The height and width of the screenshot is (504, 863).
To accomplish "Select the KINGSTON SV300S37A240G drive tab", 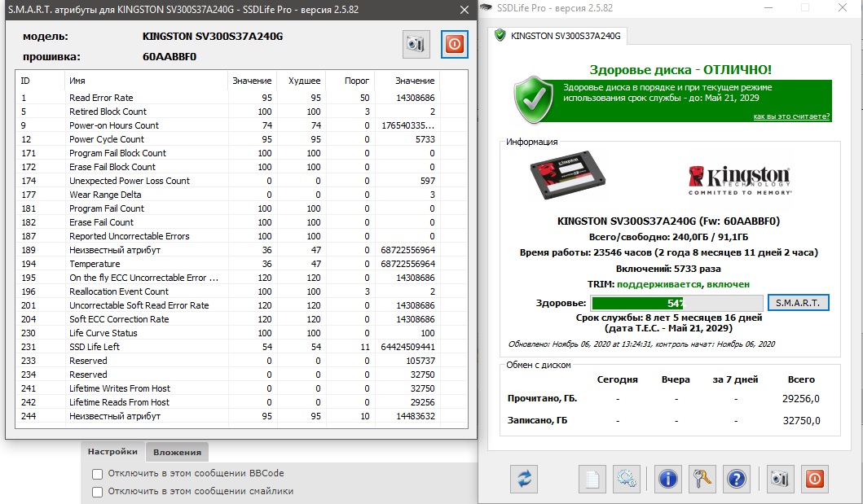I will 558,37.
